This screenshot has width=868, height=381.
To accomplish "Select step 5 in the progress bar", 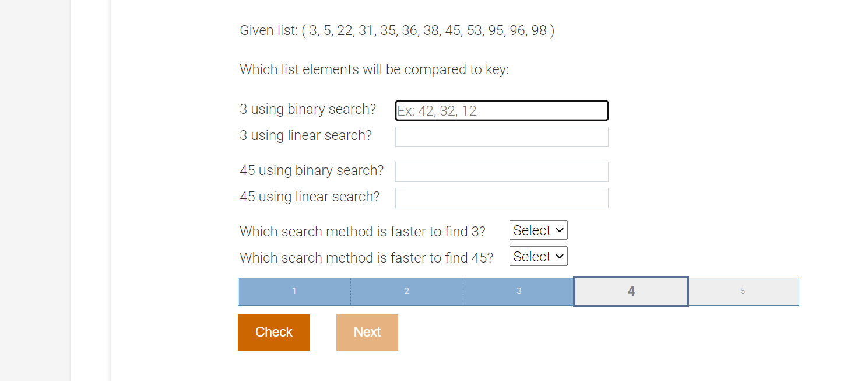I will pos(743,291).
